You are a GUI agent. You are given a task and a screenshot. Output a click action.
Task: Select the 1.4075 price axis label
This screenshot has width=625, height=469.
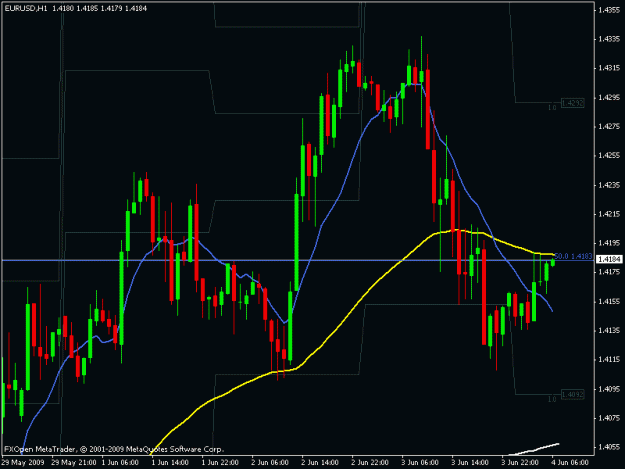[609, 418]
